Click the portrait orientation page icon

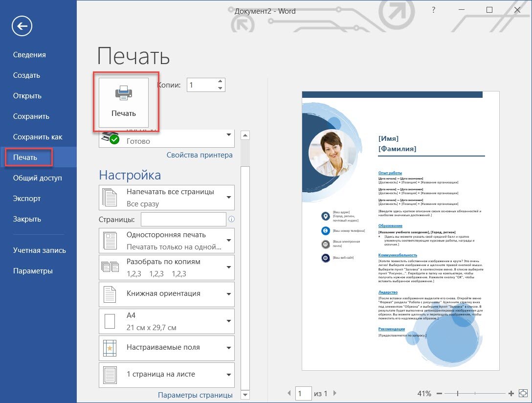pyautogui.click(x=110, y=294)
